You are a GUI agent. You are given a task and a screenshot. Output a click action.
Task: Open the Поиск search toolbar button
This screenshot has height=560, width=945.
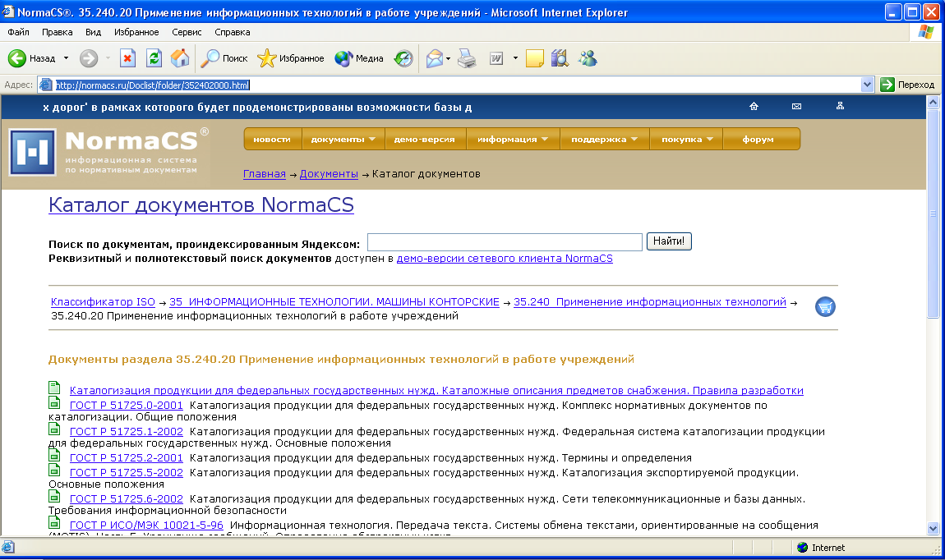click(224, 58)
